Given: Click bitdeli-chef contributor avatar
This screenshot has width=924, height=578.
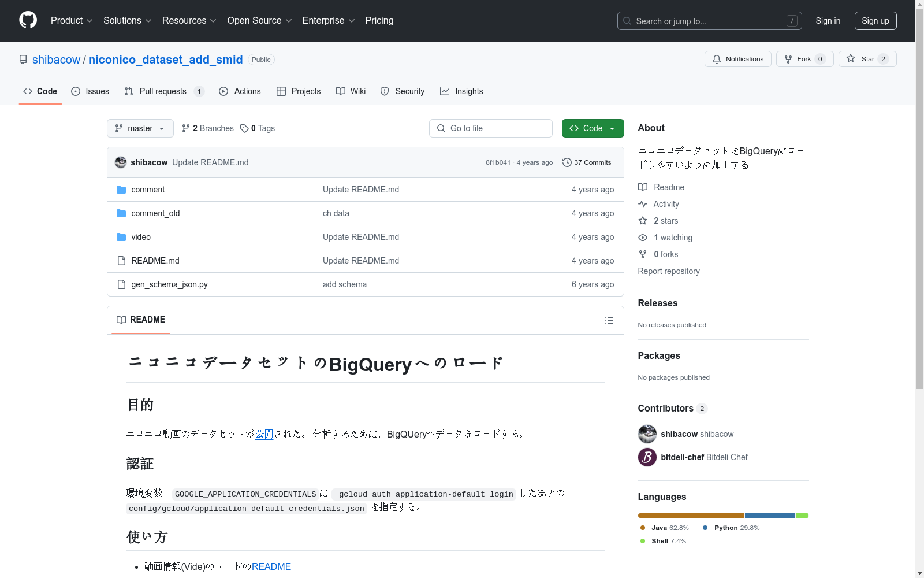Looking at the screenshot, I should [x=647, y=457].
